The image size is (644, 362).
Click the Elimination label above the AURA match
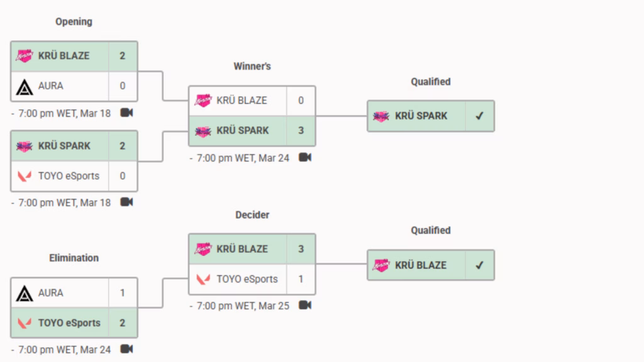coord(74,257)
